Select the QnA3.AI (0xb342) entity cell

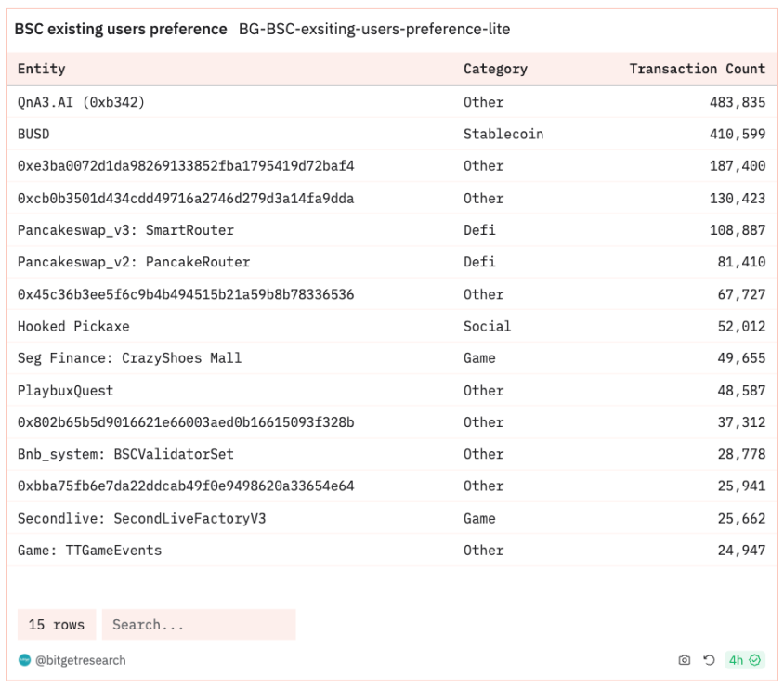[81, 102]
